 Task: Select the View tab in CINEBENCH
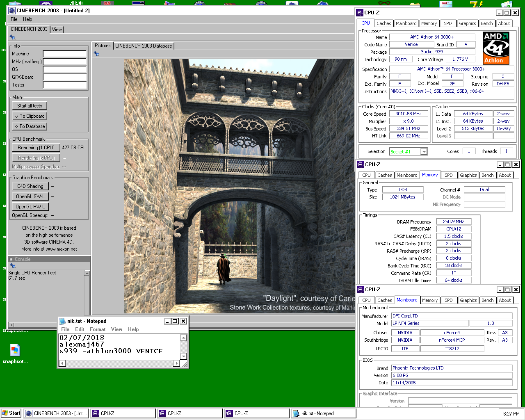[x=57, y=30]
